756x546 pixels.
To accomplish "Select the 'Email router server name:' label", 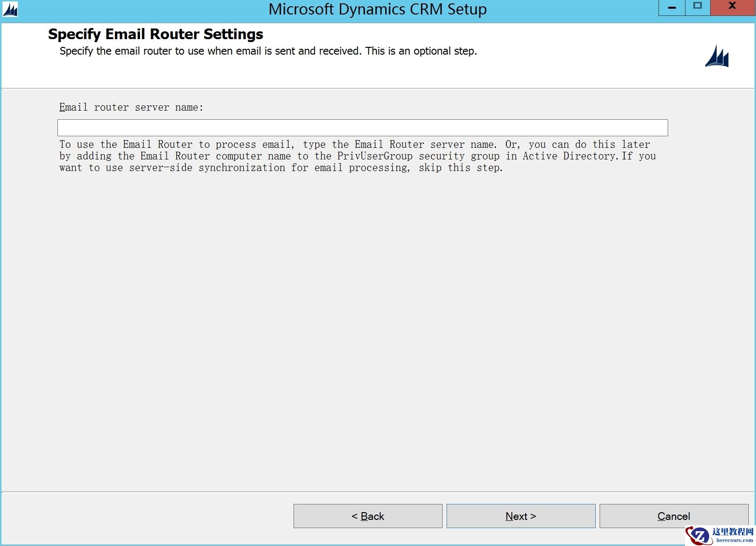I will tap(131, 107).
